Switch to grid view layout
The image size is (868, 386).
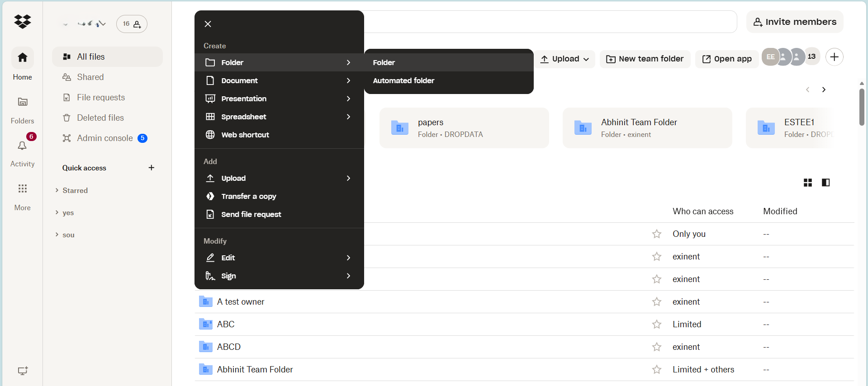tap(808, 183)
